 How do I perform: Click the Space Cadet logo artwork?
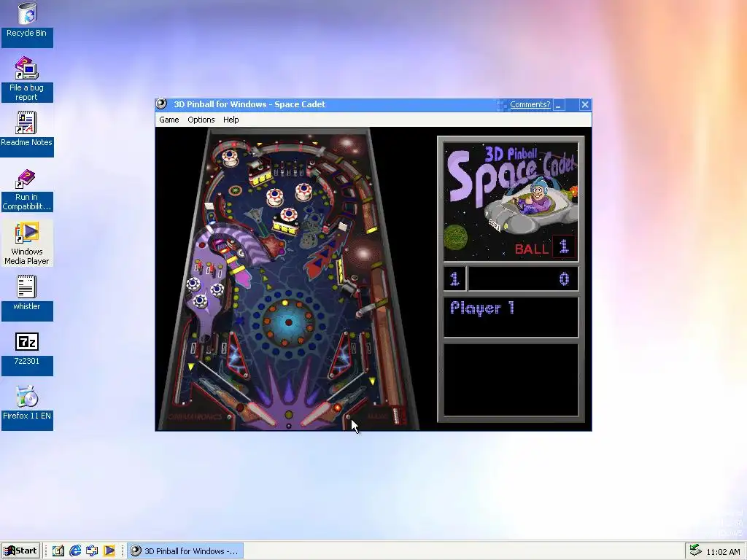tap(511, 201)
